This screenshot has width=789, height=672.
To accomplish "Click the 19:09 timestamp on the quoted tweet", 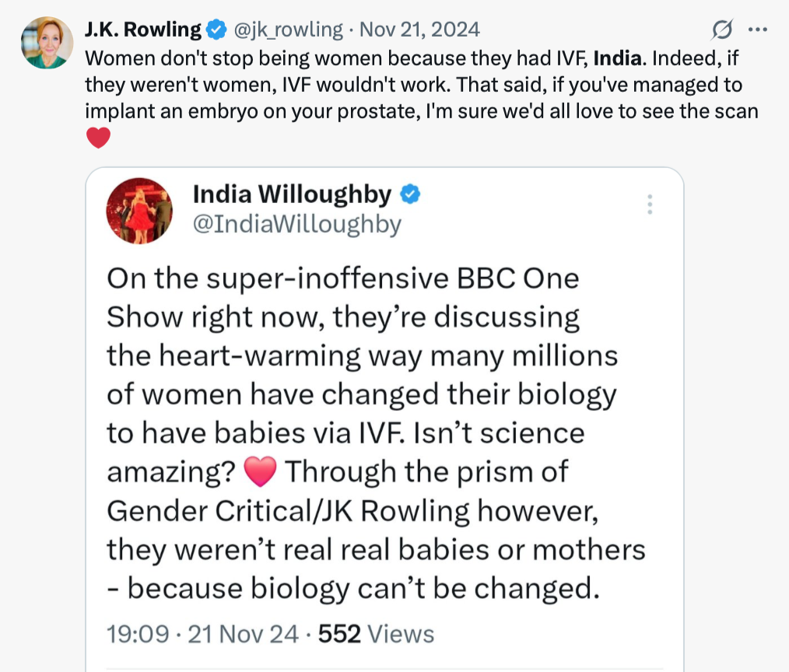I will 137,634.
